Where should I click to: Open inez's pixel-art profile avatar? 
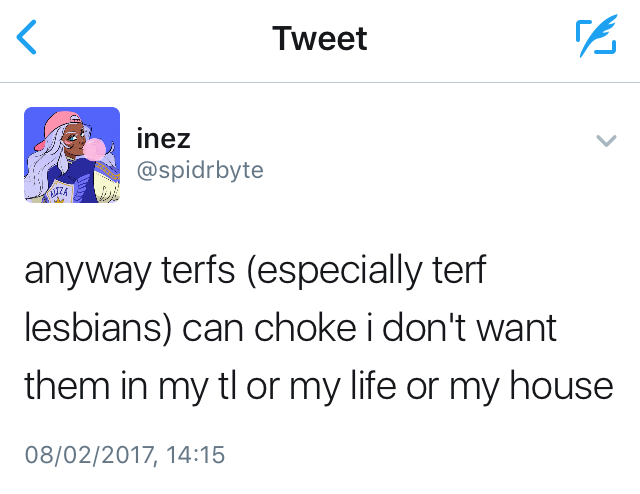[x=72, y=155]
